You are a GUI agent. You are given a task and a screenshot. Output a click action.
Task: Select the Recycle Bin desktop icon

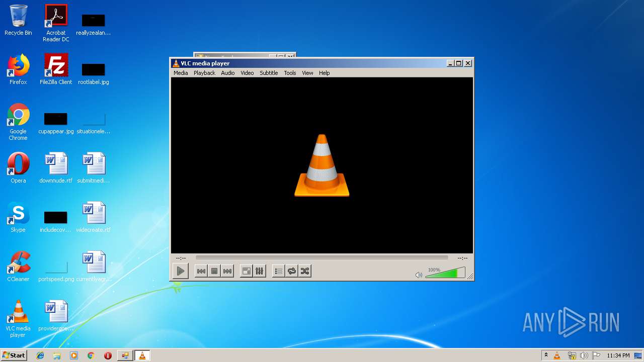(x=18, y=20)
